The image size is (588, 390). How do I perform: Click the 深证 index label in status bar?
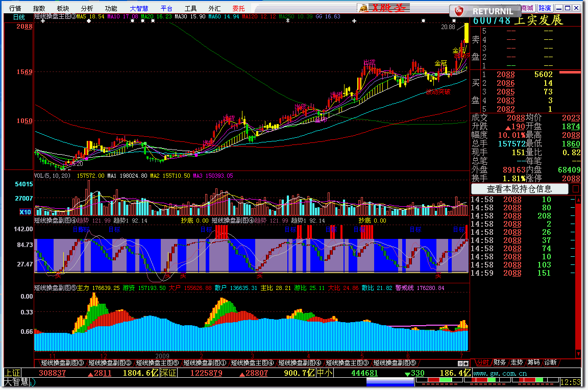pyautogui.click(x=168, y=373)
